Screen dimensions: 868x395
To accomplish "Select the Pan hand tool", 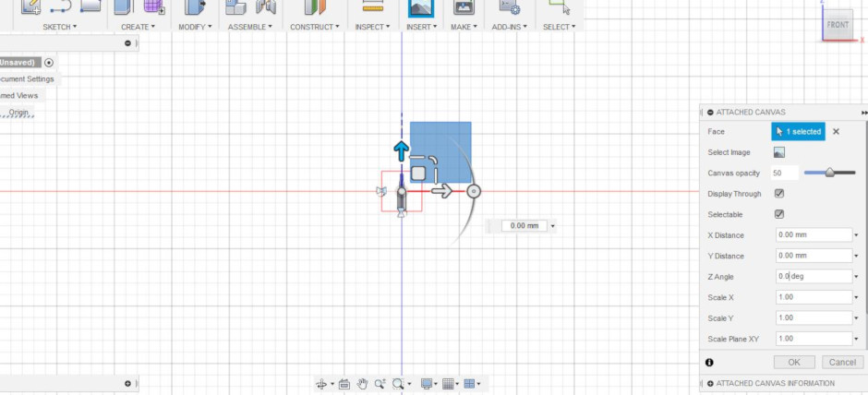I will 362,383.
